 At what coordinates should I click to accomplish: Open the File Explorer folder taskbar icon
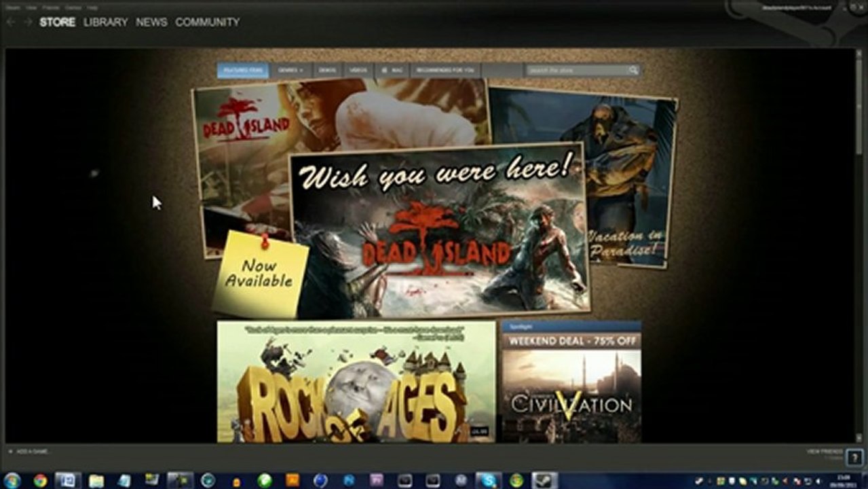click(x=96, y=480)
